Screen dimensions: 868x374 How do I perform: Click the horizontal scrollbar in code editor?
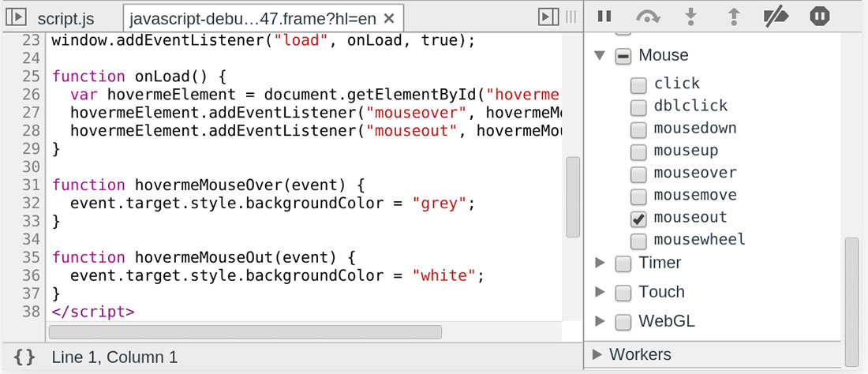click(245, 331)
